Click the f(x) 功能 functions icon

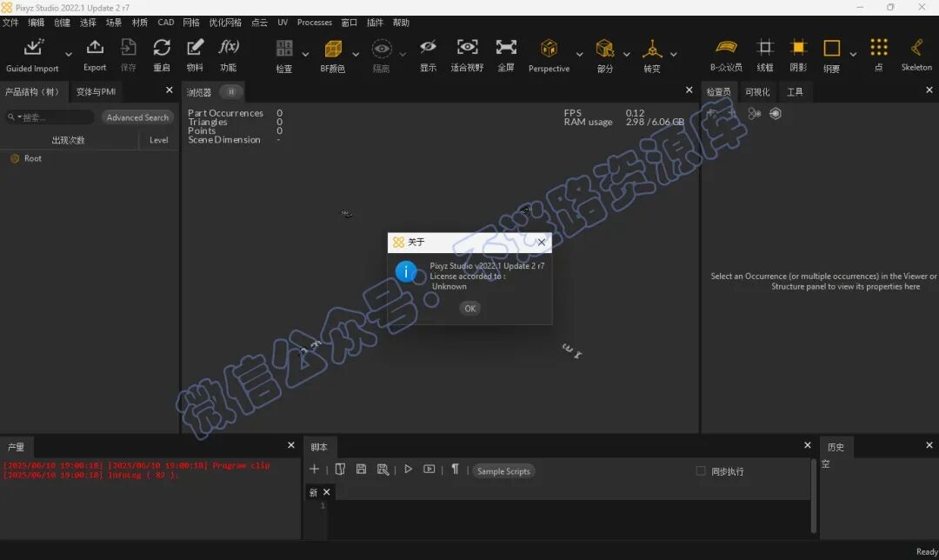(x=228, y=47)
